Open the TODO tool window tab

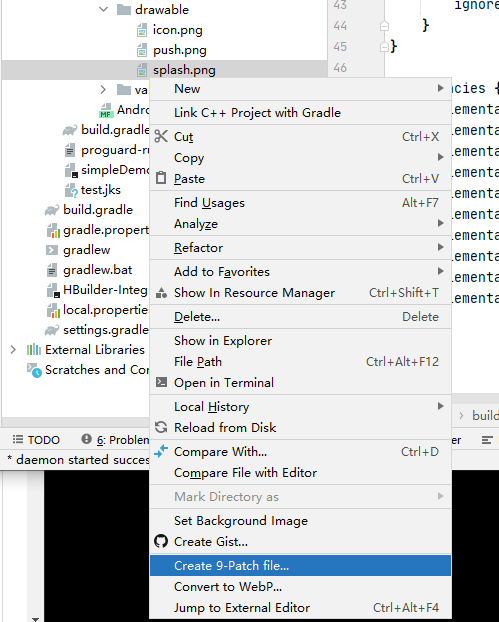click(x=36, y=440)
